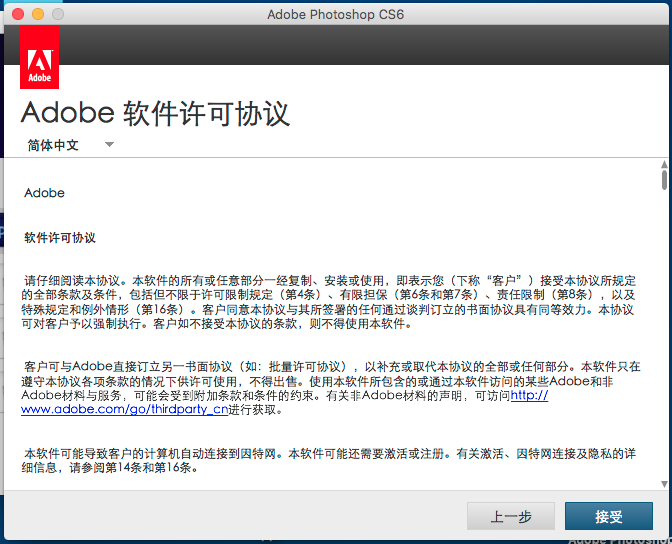Click the 上一步 button

click(511, 516)
